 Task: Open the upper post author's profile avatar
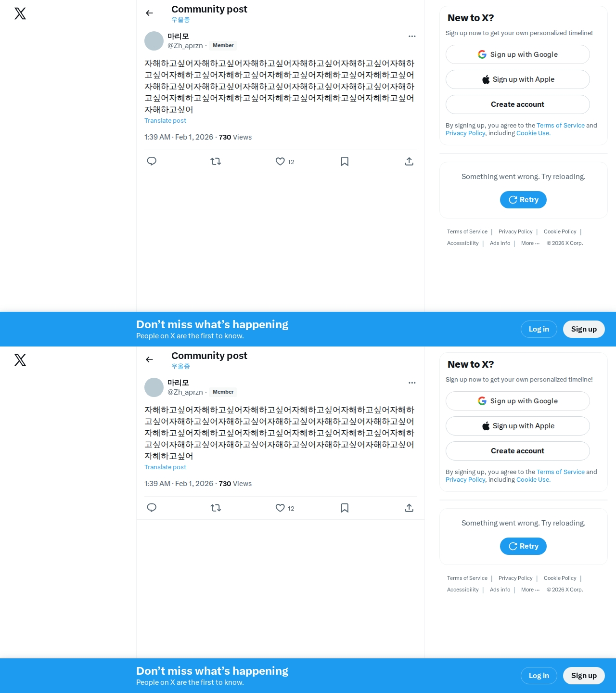click(x=154, y=41)
